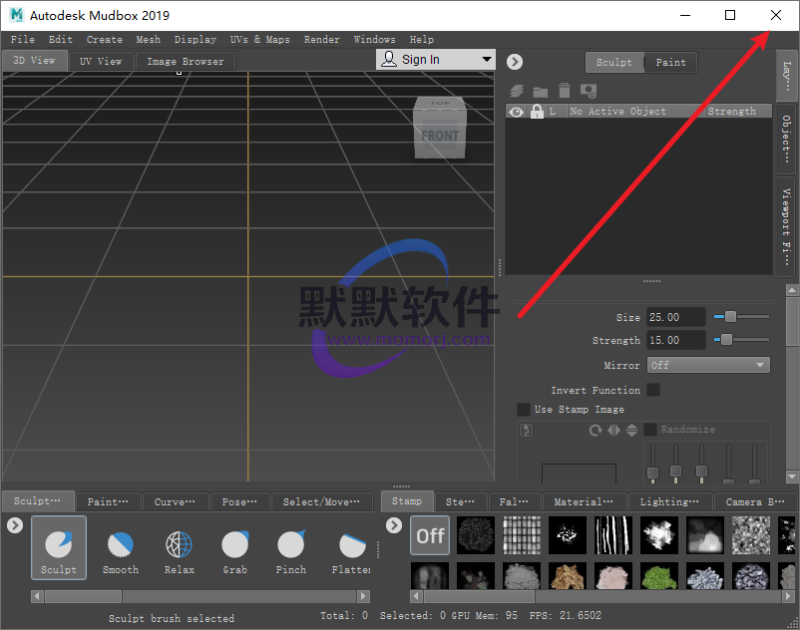
Task: Click the trash icon in Layers panel
Action: pyautogui.click(x=564, y=91)
